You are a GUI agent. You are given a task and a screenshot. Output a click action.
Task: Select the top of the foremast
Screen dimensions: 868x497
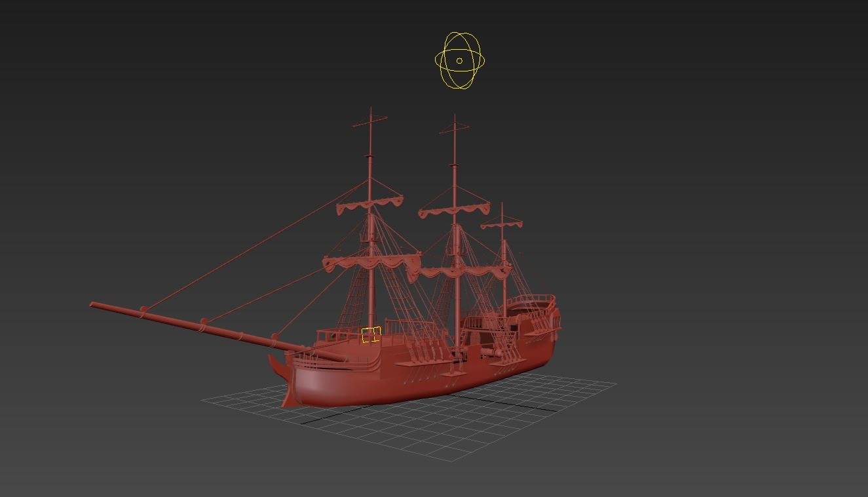click(x=371, y=113)
